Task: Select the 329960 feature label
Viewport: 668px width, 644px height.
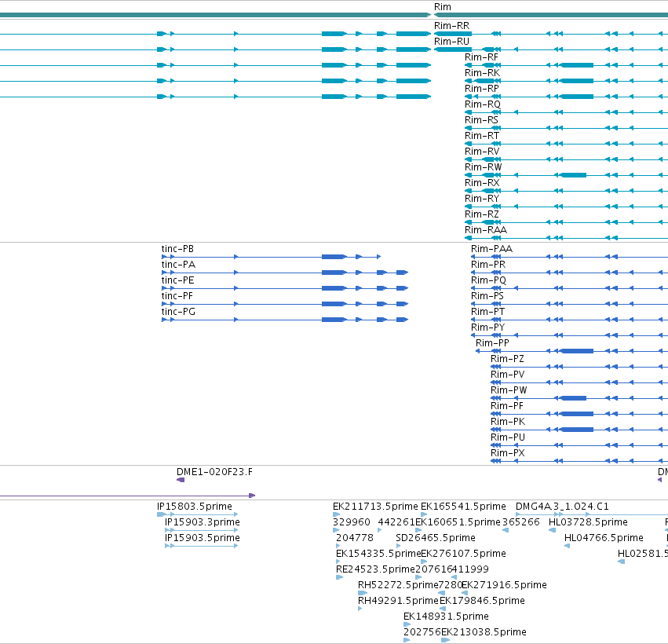Action: pyautogui.click(x=352, y=522)
